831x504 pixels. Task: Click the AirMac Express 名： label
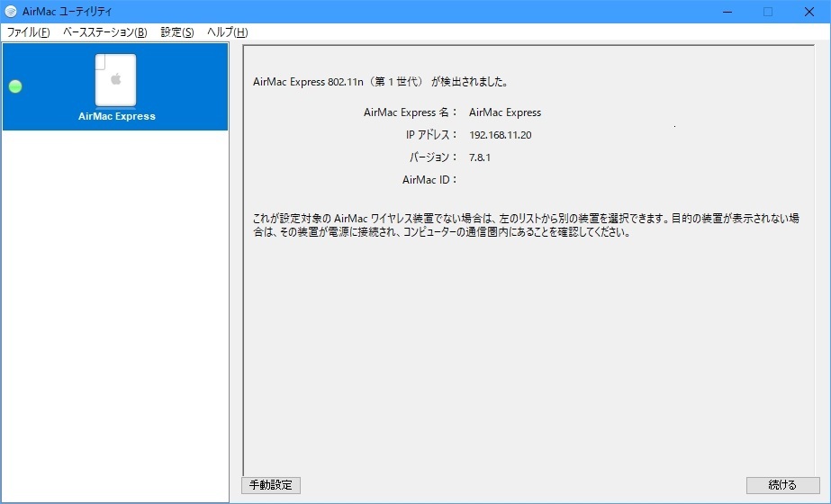411,112
